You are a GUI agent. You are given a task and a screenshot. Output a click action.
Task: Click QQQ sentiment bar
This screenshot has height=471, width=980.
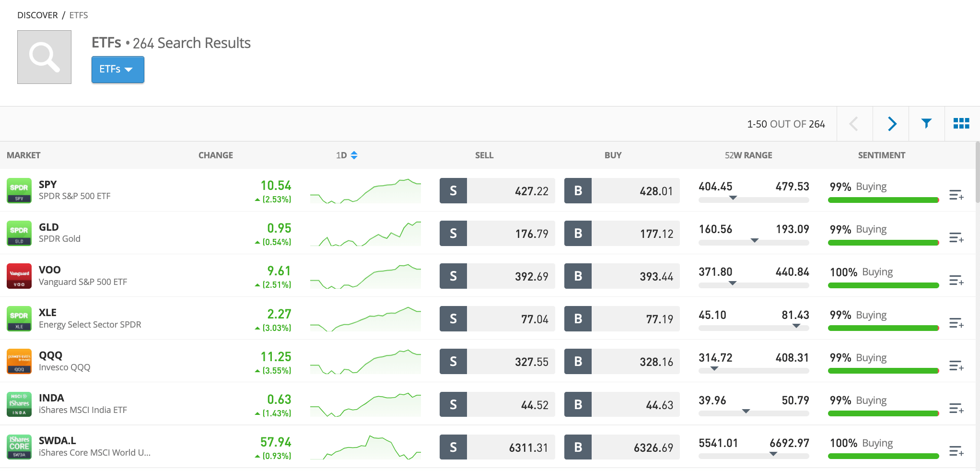(x=884, y=371)
